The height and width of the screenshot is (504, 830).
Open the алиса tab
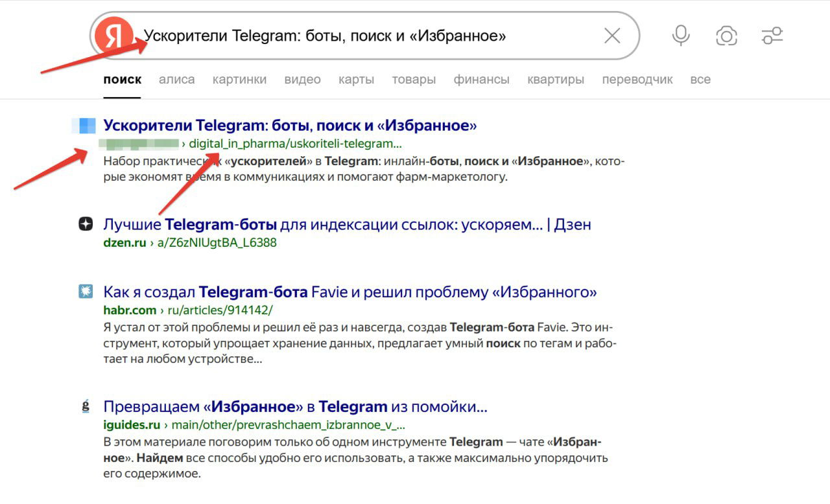[176, 79]
